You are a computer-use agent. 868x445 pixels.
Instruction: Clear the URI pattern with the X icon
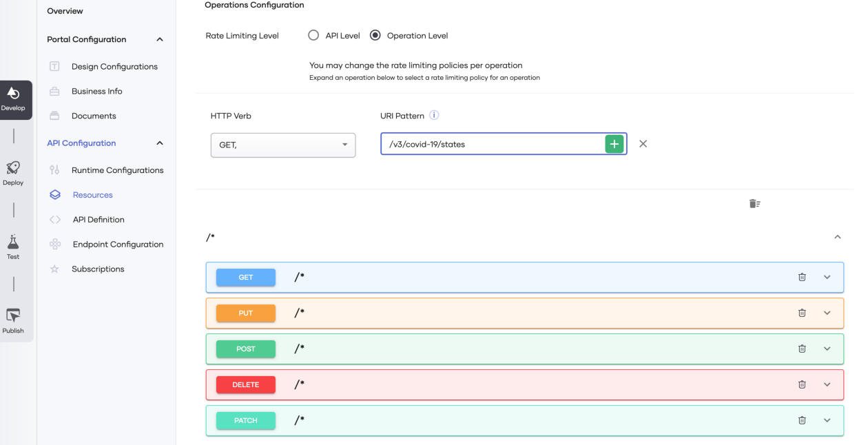(643, 144)
